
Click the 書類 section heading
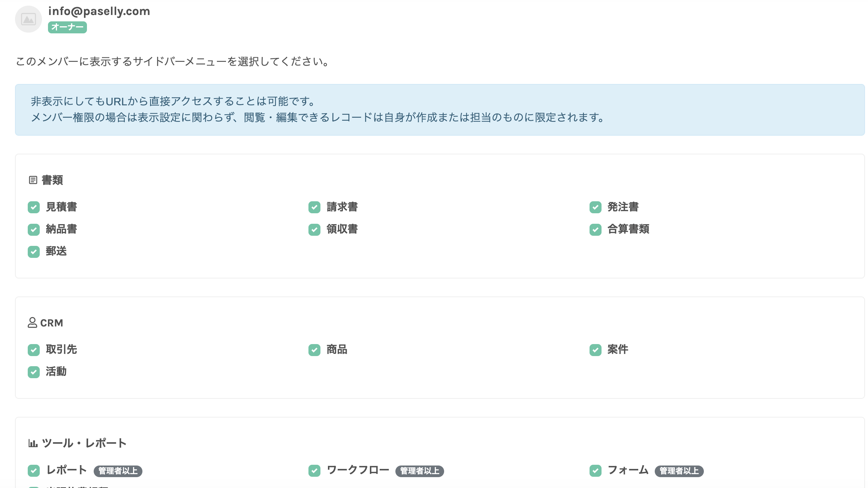pos(52,180)
